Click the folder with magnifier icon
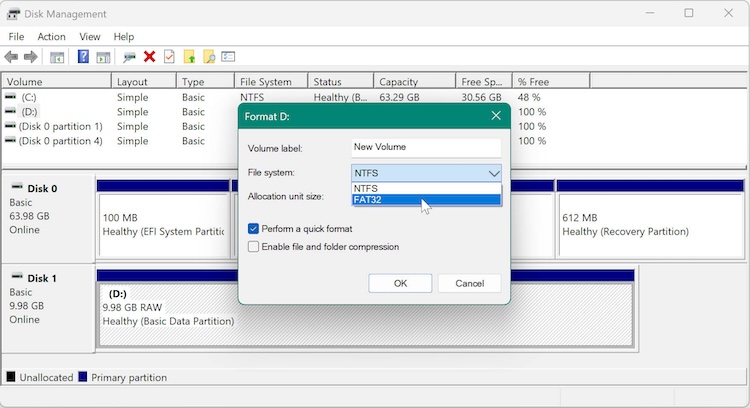The height and width of the screenshot is (408, 750). (209, 57)
